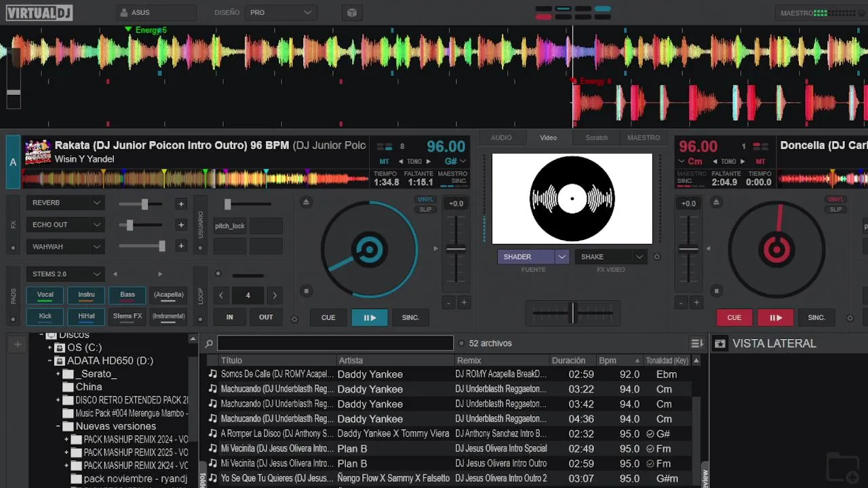Open the 3D cube layout icon
868x488 pixels.
coord(352,12)
